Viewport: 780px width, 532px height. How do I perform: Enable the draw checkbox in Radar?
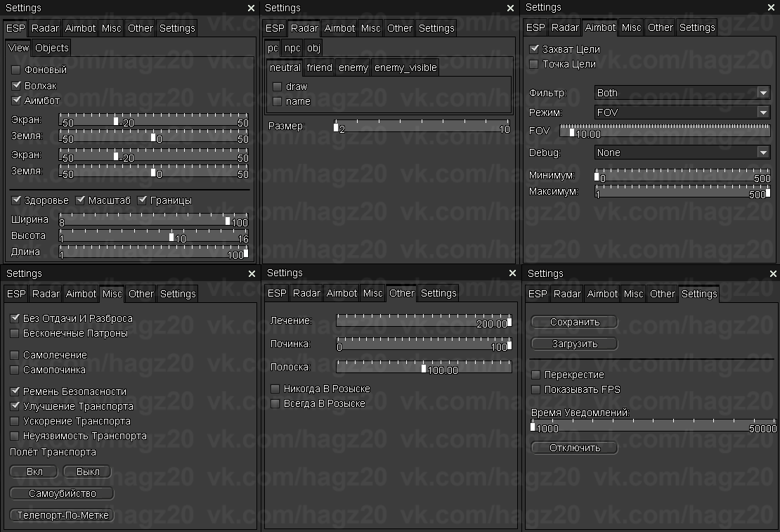click(x=277, y=86)
